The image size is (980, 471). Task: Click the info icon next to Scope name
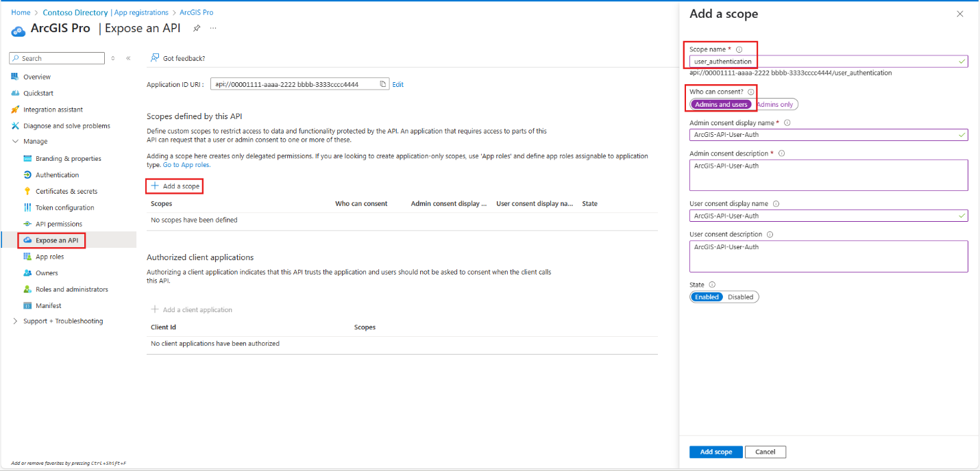pos(739,49)
